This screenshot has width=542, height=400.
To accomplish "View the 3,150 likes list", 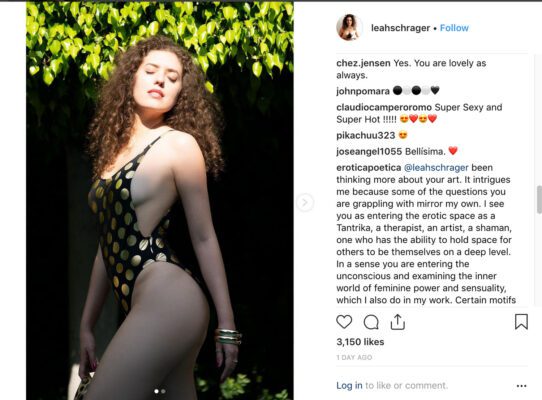I will [360, 342].
